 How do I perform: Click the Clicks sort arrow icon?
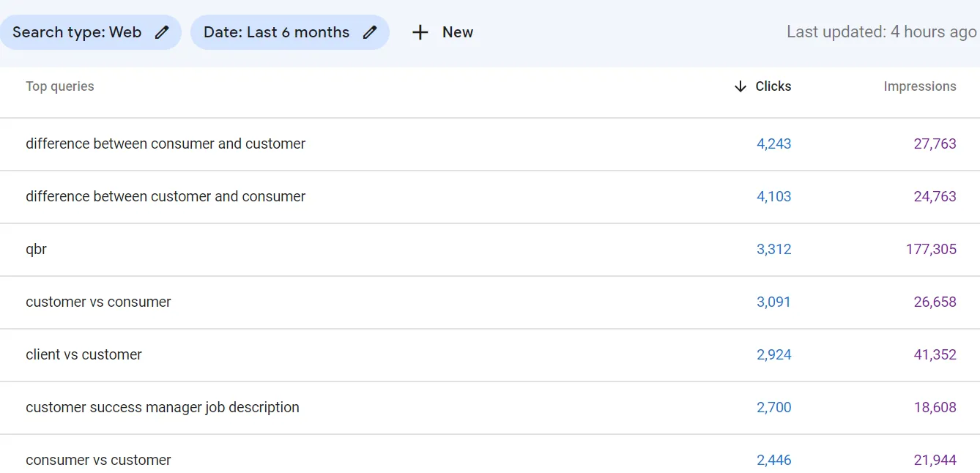pos(740,86)
